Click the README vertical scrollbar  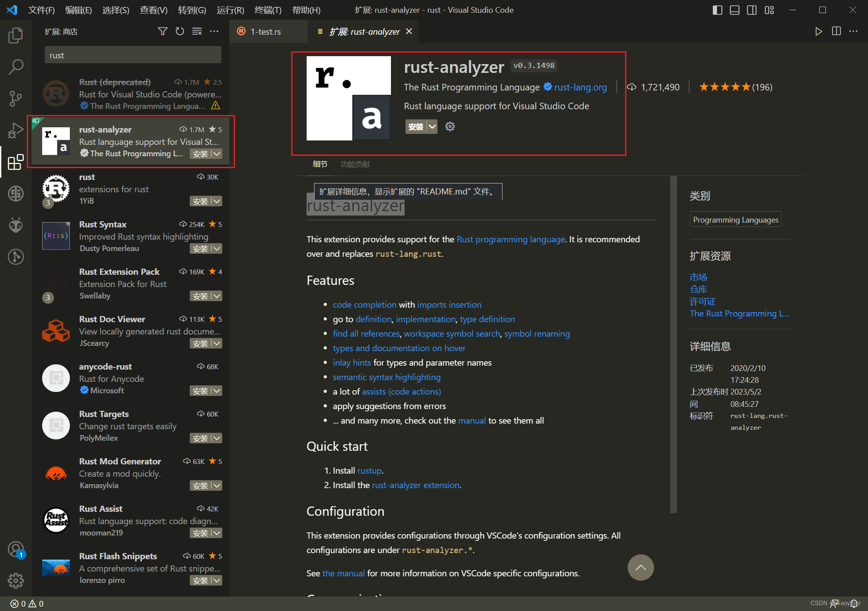pos(673,344)
